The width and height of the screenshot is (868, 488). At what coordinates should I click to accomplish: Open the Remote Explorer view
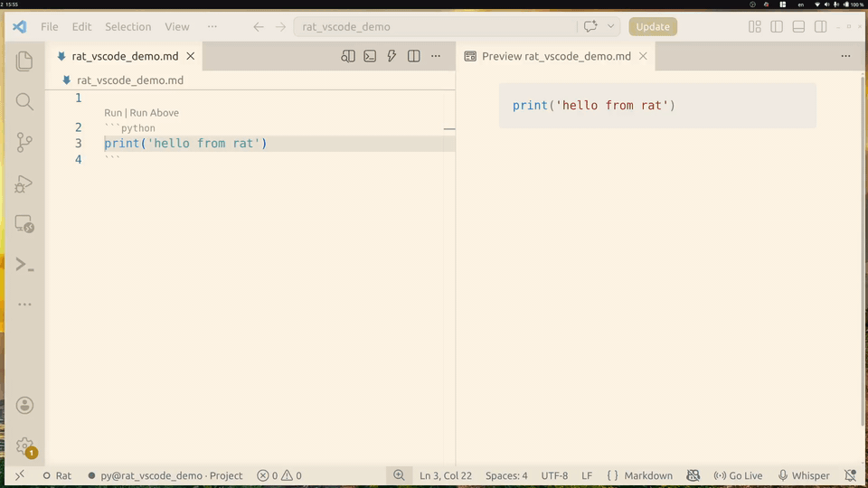click(x=24, y=224)
